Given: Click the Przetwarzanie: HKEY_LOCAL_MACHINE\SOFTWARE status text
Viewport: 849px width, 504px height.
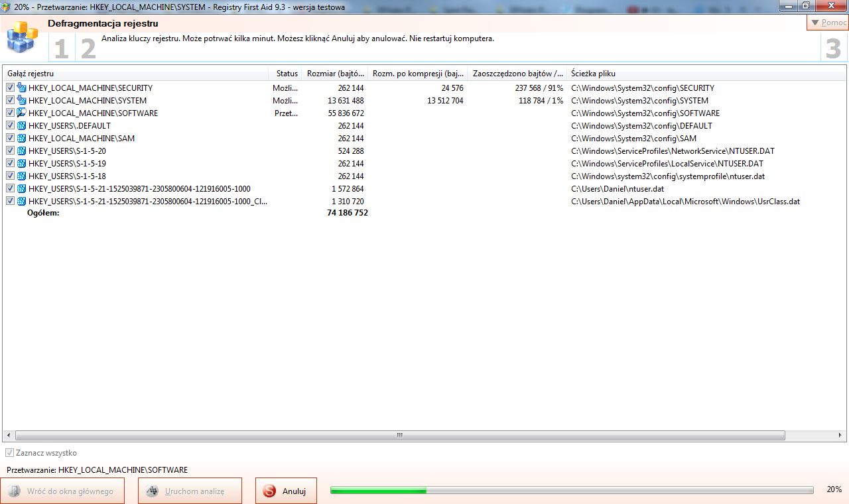Looking at the screenshot, I should [97, 470].
